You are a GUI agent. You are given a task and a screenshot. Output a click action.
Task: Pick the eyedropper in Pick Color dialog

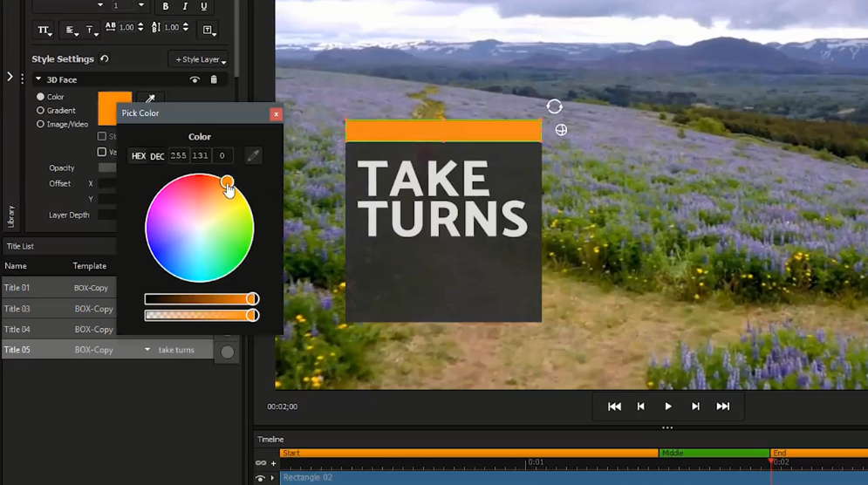[253, 156]
